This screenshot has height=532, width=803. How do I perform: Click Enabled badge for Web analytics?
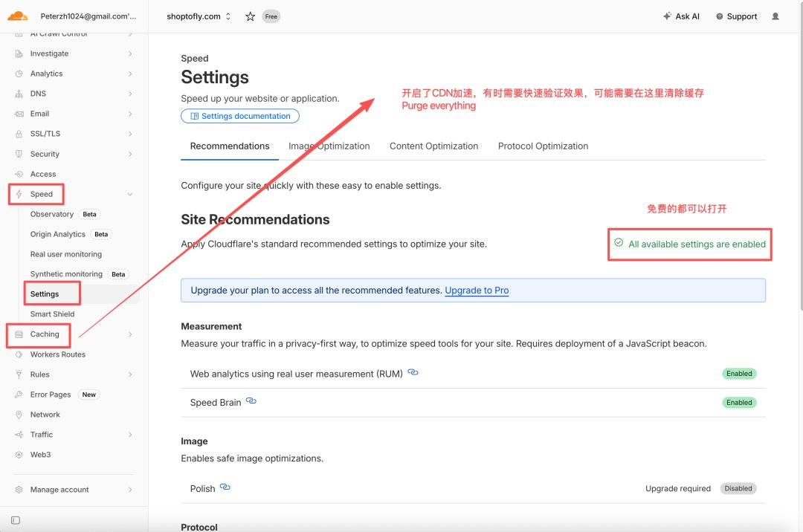click(x=739, y=374)
